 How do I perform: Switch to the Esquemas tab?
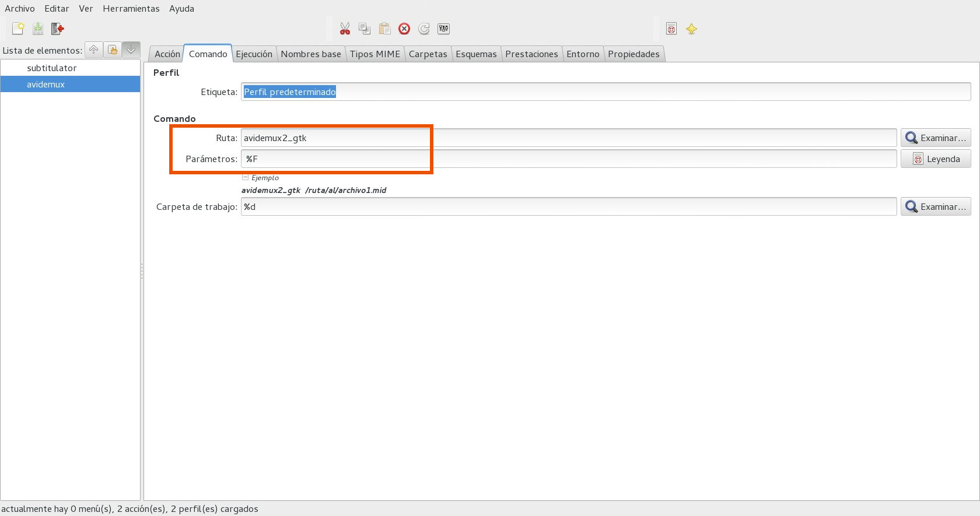[476, 54]
